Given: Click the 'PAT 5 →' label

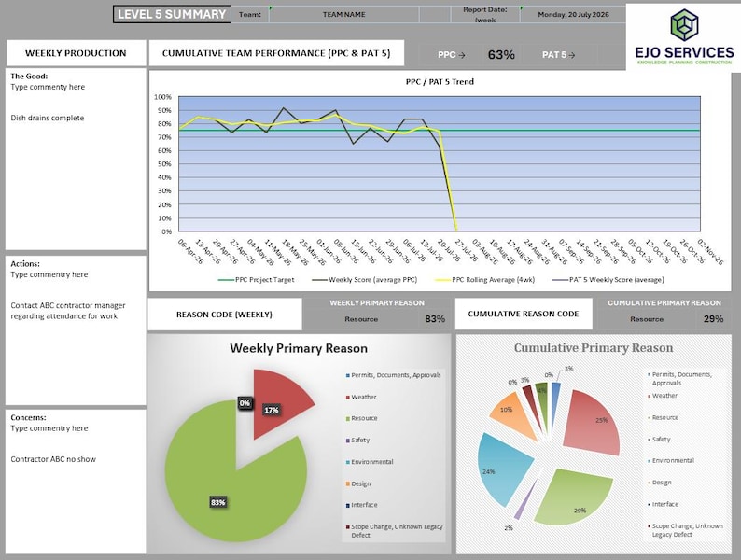Looking at the screenshot, I should click(x=559, y=55).
